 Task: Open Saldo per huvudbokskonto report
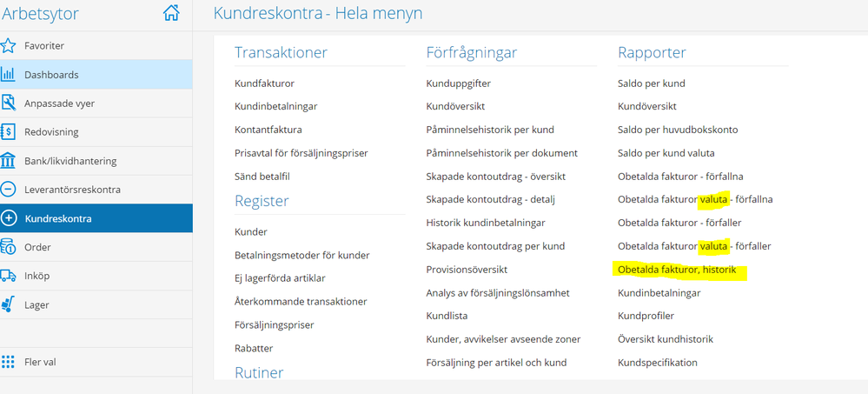(678, 130)
